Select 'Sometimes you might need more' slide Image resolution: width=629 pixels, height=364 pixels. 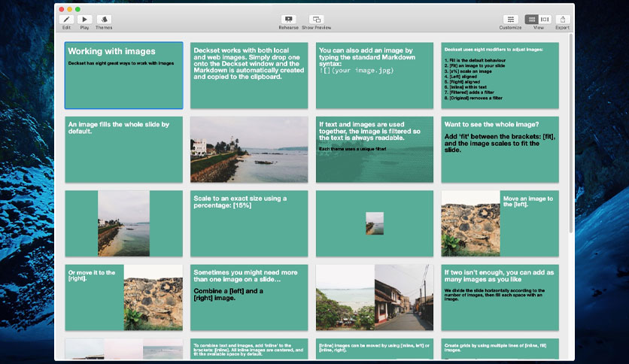(x=249, y=298)
